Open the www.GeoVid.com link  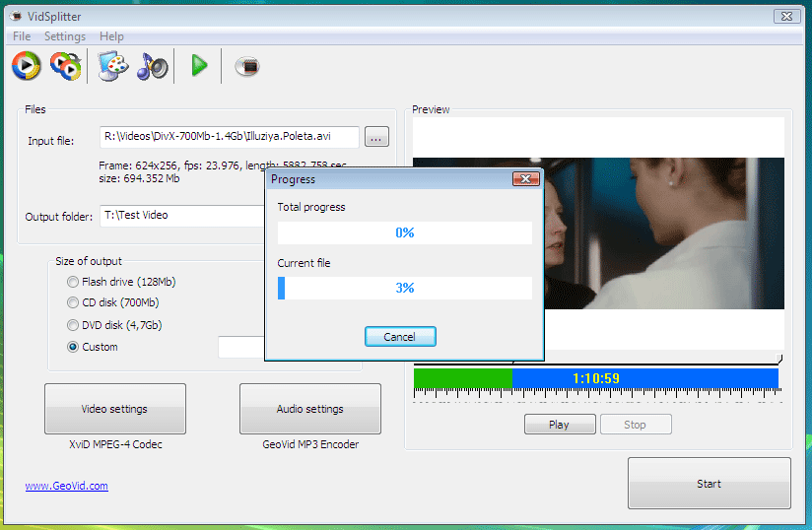[67, 486]
